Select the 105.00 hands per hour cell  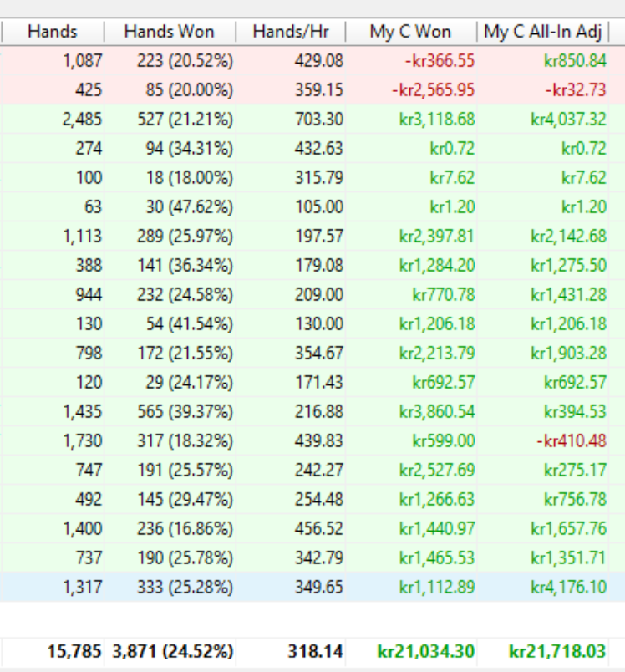click(318, 206)
